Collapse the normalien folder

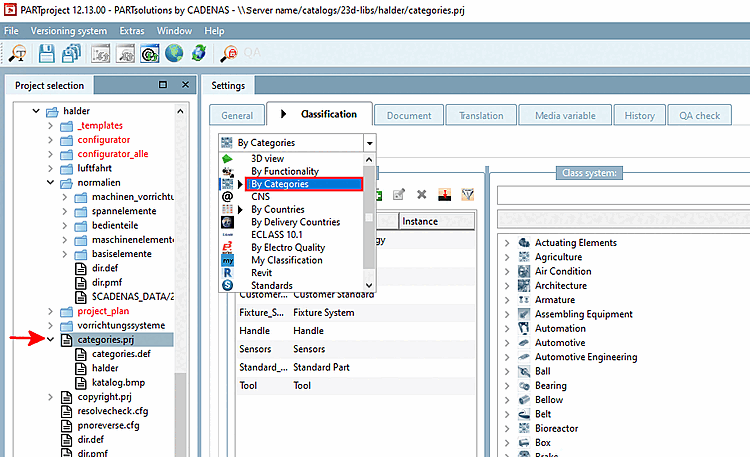pos(50,182)
